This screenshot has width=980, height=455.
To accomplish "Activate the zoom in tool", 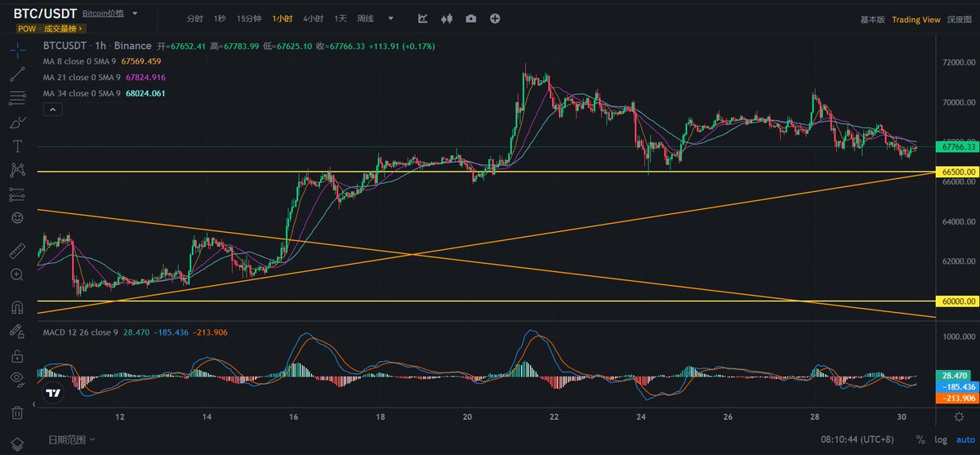I will 17,274.
